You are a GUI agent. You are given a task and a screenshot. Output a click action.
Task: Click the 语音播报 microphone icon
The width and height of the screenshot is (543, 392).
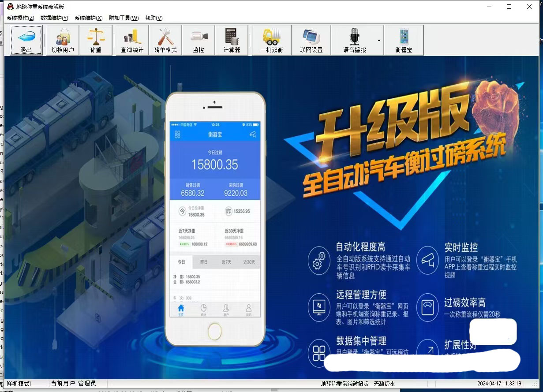[x=355, y=37]
